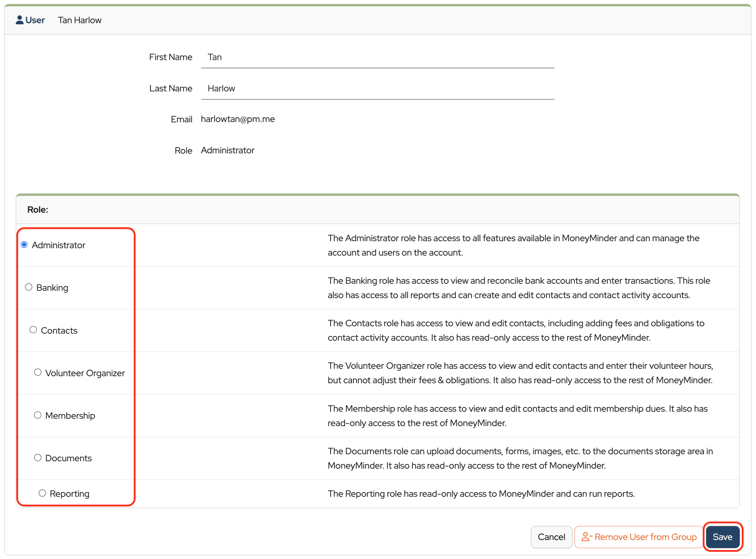Click the Cancel button
The image size is (756, 559).
[x=551, y=537]
